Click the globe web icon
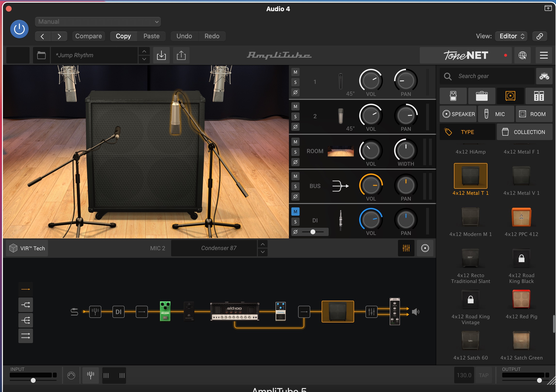This screenshot has width=556, height=392. pos(523,55)
